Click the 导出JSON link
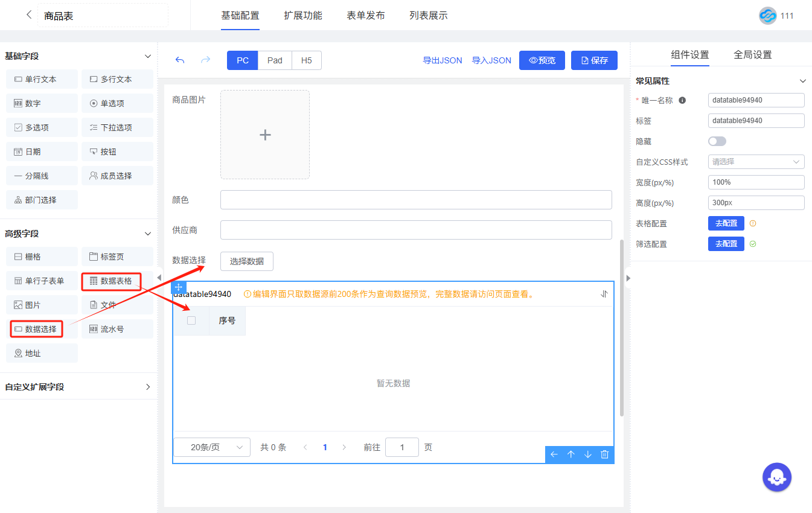The image size is (812, 513). click(442, 60)
